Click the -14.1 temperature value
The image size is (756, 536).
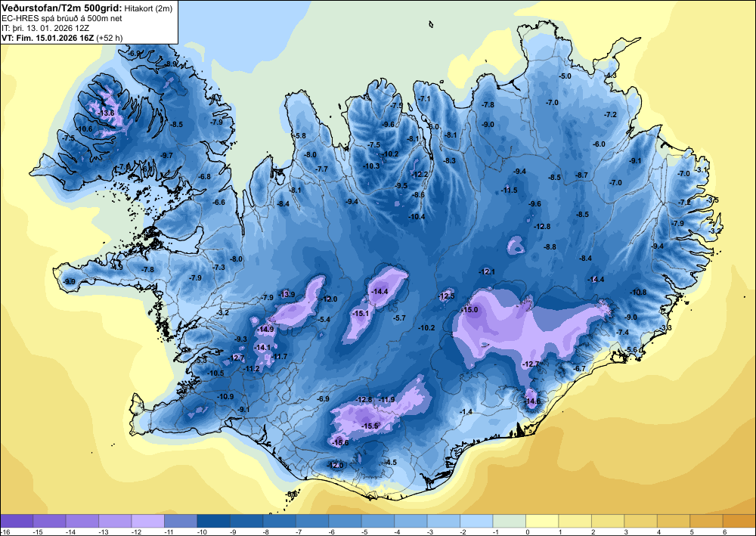click(x=262, y=347)
